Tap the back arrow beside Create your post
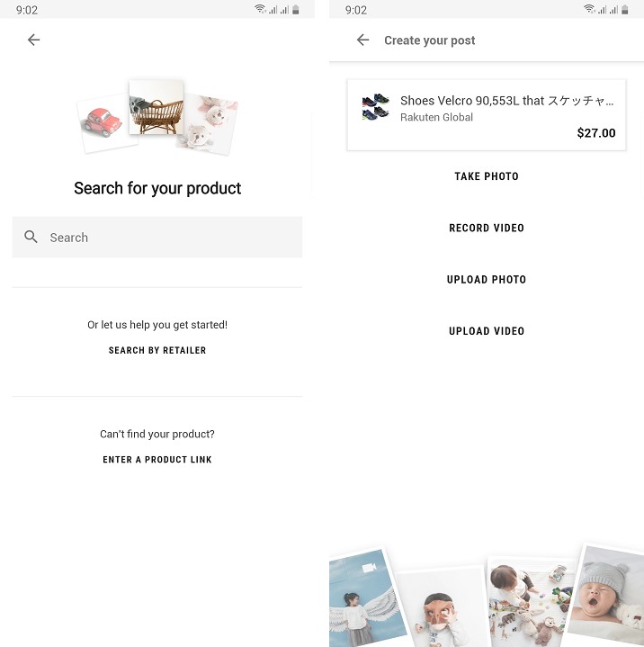This screenshot has height=647, width=644. click(362, 40)
